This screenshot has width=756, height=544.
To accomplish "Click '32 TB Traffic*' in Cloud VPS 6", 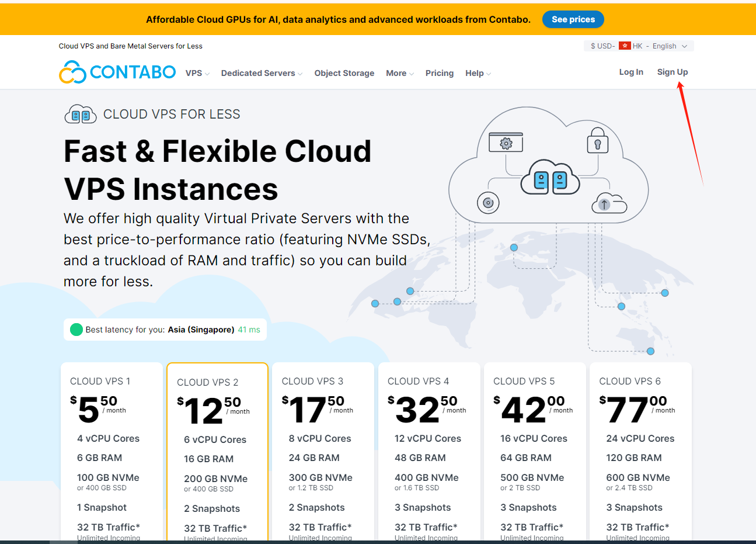I will [x=637, y=527].
